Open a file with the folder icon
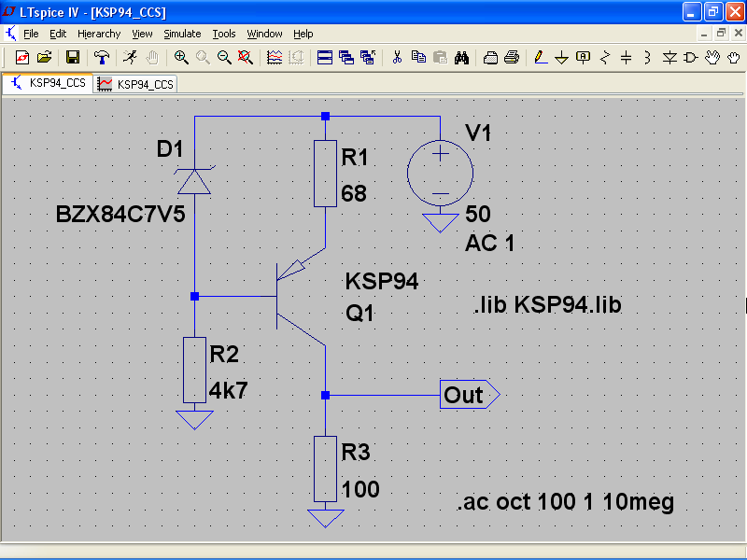The height and width of the screenshot is (560, 747). (44, 58)
